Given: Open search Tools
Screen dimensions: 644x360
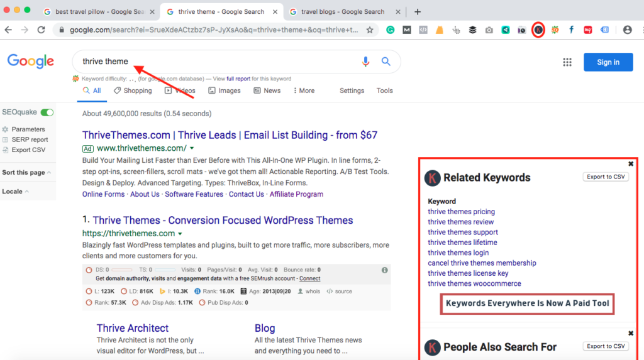Looking at the screenshot, I should tap(384, 90).
